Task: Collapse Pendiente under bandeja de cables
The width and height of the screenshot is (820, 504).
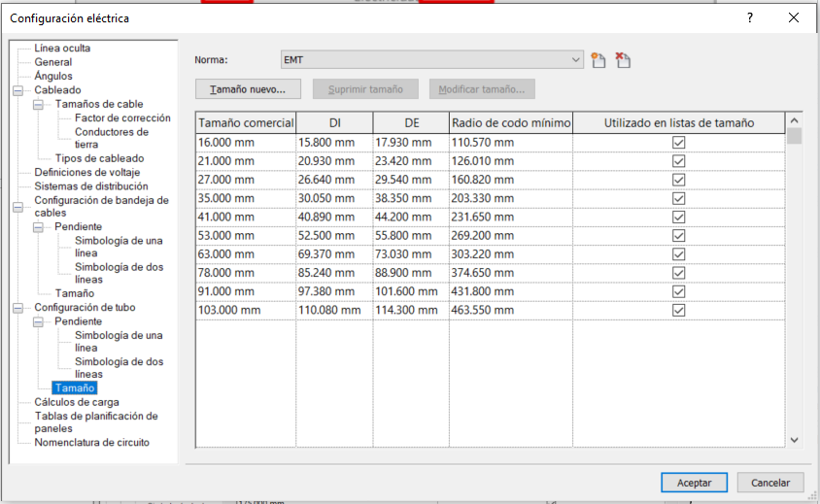Action: (x=38, y=227)
